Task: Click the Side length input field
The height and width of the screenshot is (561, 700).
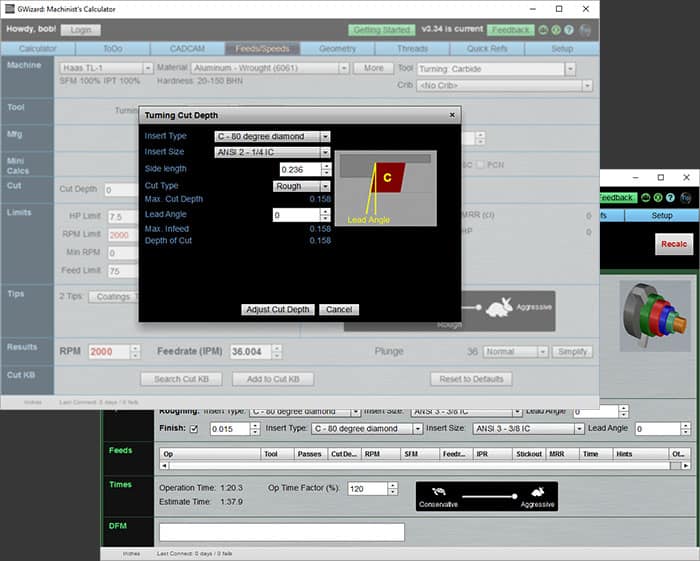Action: tap(300, 170)
